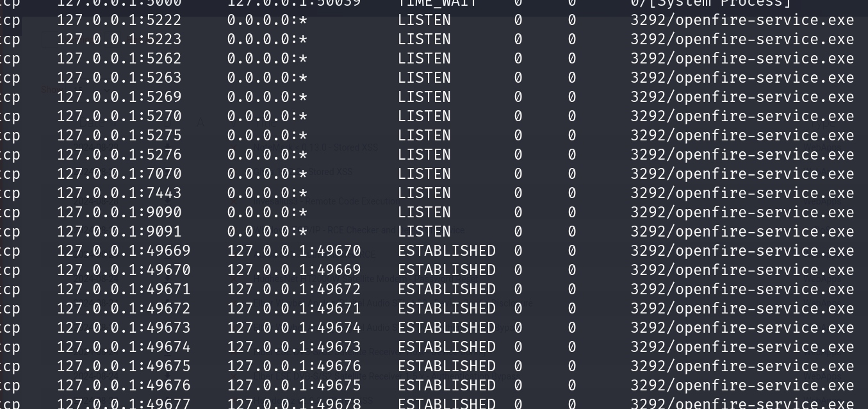
Task: Click foreign address 127.0.0.1:49674 in the 49673 row
Action: pos(294,328)
